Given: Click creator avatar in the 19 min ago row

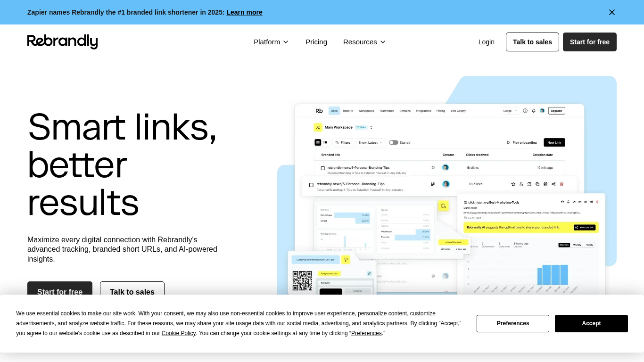Looking at the screenshot, I should [446, 167].
